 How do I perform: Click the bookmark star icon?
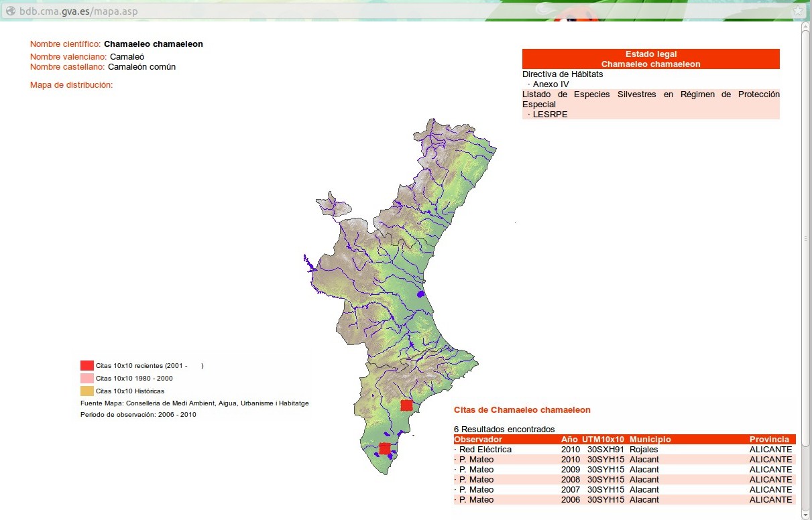click(798, 11)
